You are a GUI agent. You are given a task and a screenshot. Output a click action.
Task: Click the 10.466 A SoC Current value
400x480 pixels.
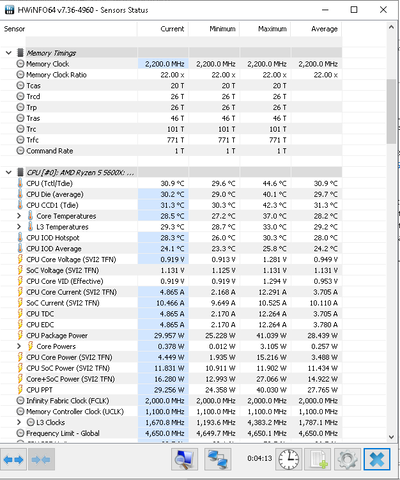170,303
